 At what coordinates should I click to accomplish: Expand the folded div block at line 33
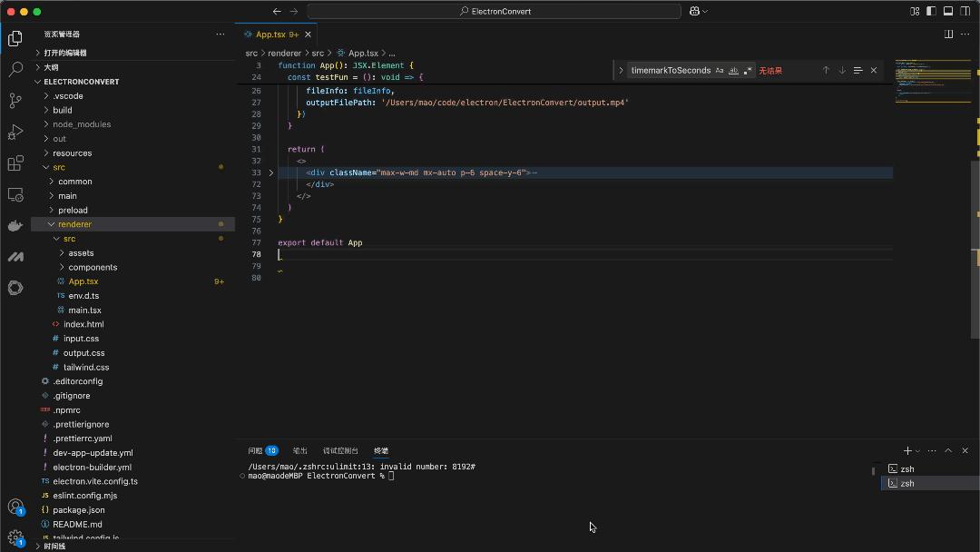coord(270,172)
